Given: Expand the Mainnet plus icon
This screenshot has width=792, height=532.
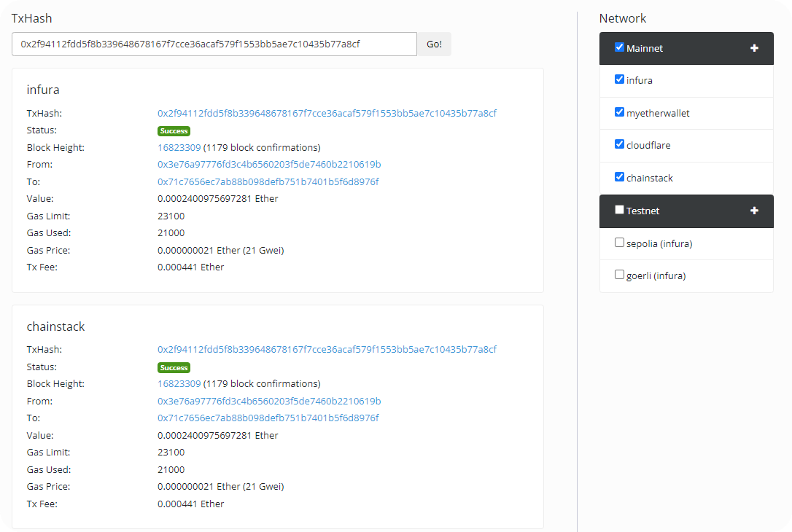Looking at the screenshot, I should [754, 48].
